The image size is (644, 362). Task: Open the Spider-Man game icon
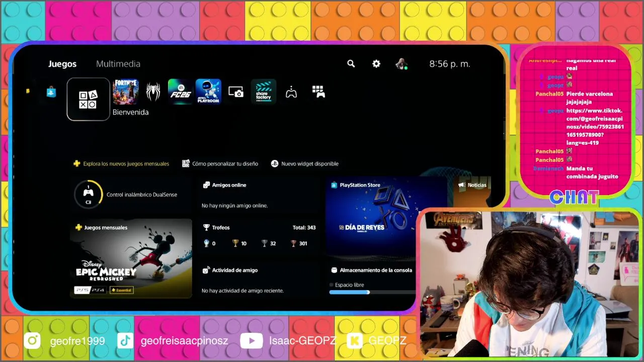153,92
